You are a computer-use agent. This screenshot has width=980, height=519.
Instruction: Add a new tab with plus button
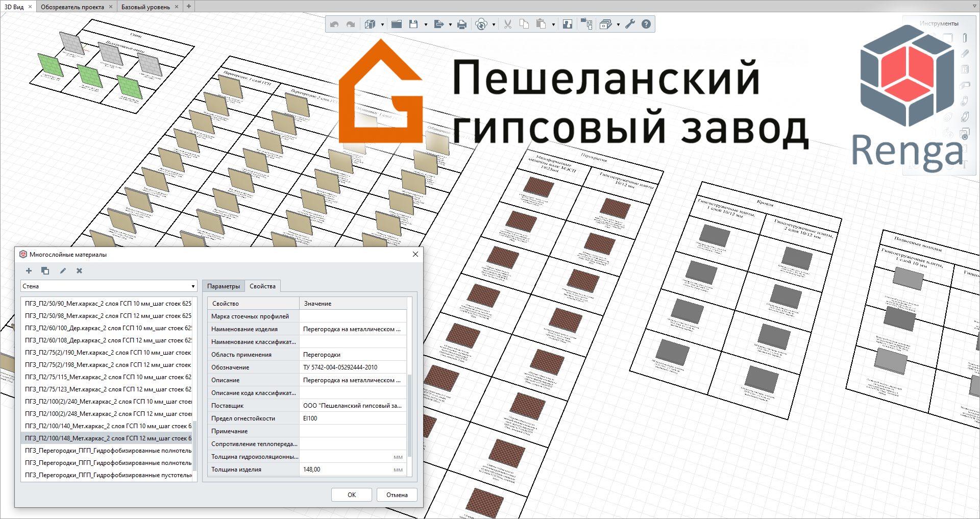189,6
